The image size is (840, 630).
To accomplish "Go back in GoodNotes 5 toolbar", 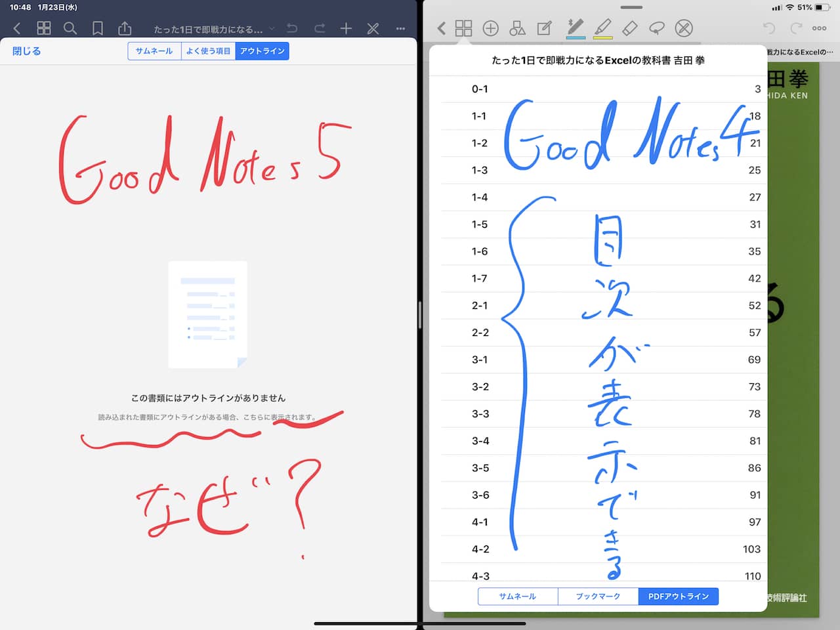I will pos(17,28).
